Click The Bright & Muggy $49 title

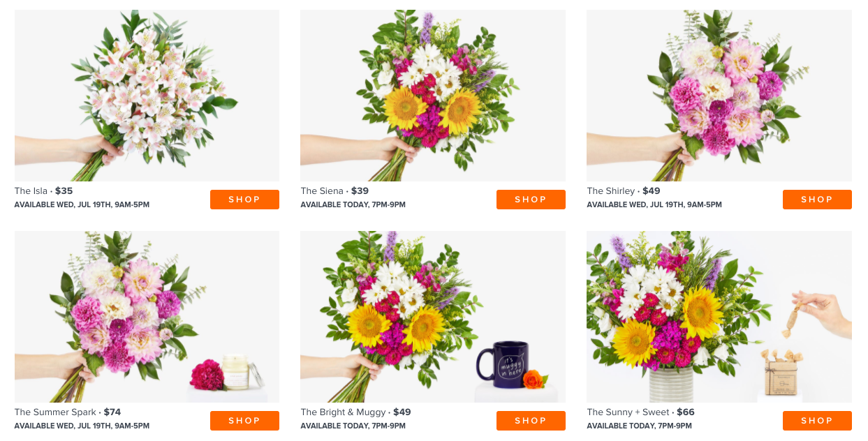356,412
